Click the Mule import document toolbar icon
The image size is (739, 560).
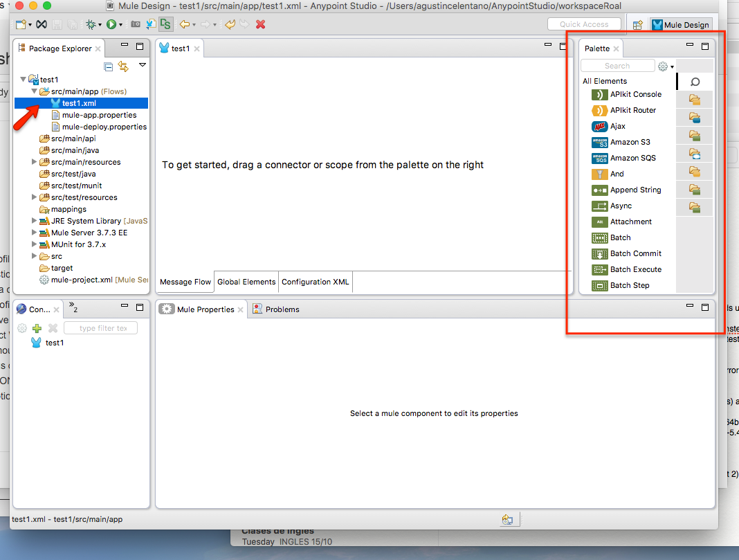point(151,24)
